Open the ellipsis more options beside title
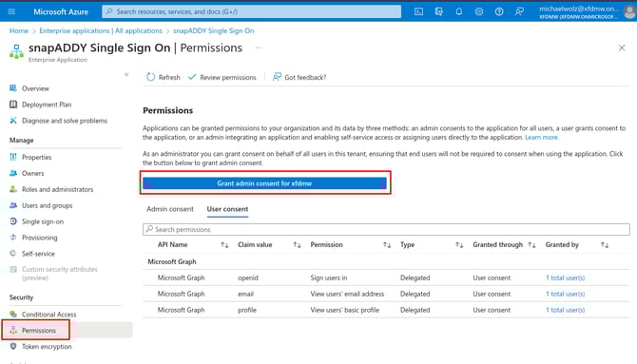 (x=259, y=48)
